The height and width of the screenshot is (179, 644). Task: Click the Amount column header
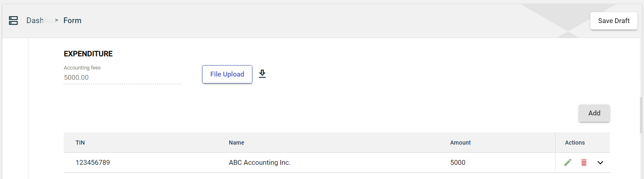click(460, 143)
